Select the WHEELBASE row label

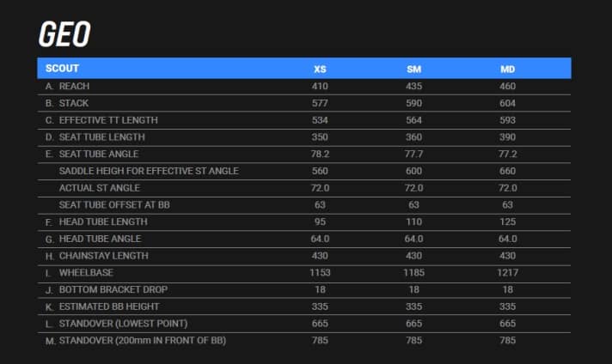point(86,272)
